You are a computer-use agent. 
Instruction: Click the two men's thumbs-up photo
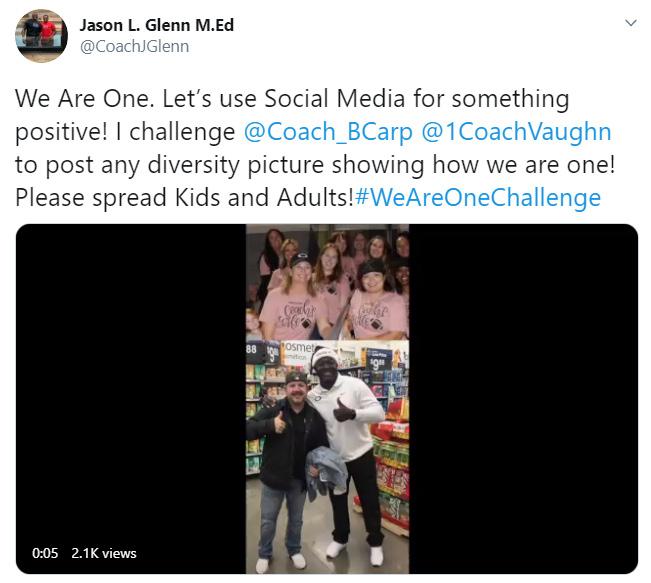(327, 457)
